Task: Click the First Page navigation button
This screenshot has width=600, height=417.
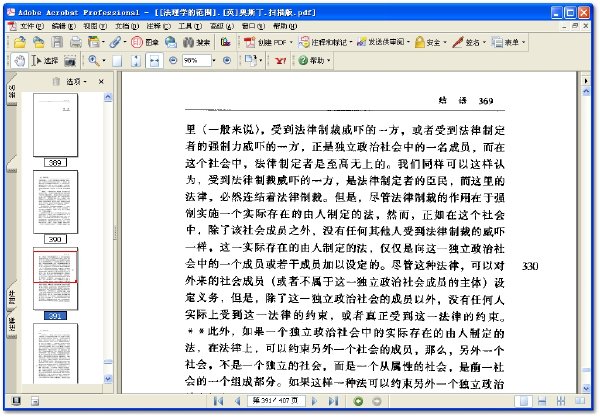Action: pyautogui.click(x=218, y=401)
